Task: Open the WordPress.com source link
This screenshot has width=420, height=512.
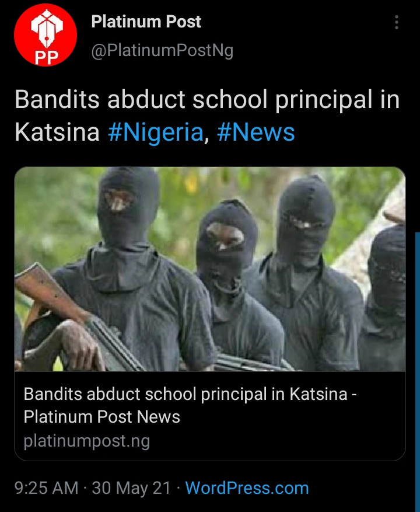Action: tap(247, 488)
